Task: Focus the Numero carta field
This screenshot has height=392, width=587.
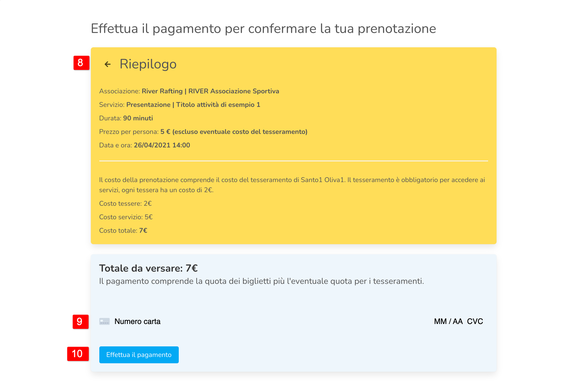Action: (137, 321)
